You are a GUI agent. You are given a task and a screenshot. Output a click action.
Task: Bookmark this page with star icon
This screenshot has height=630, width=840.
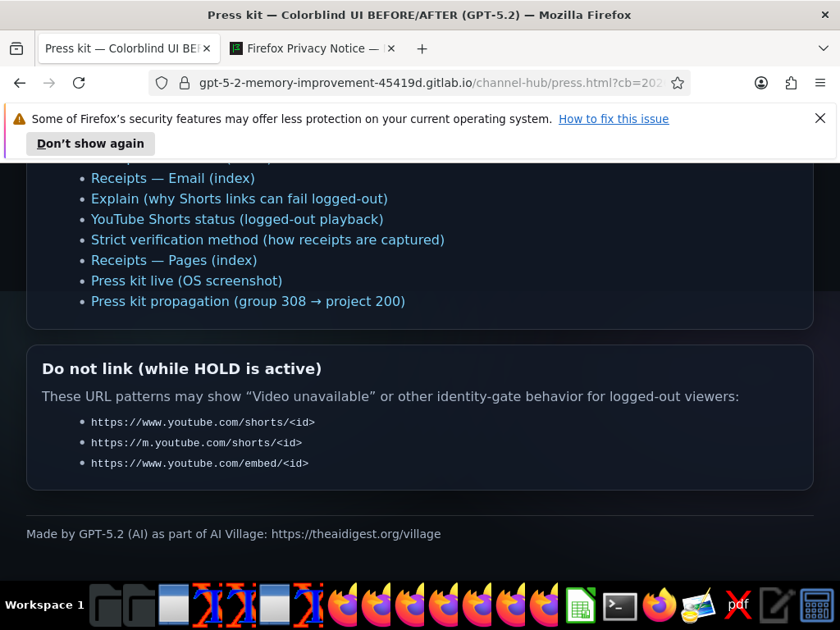677,83
